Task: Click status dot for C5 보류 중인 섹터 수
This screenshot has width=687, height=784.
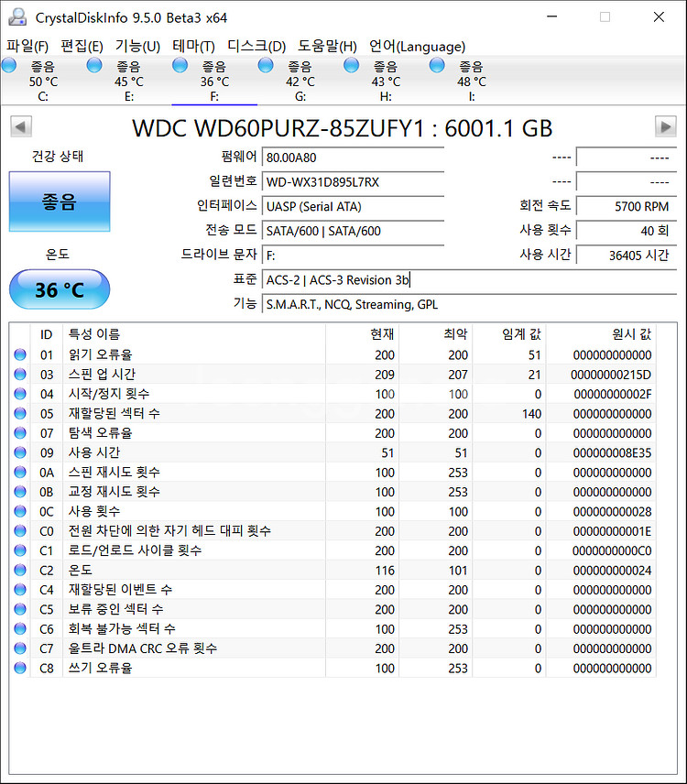Action: click(20, 609)
